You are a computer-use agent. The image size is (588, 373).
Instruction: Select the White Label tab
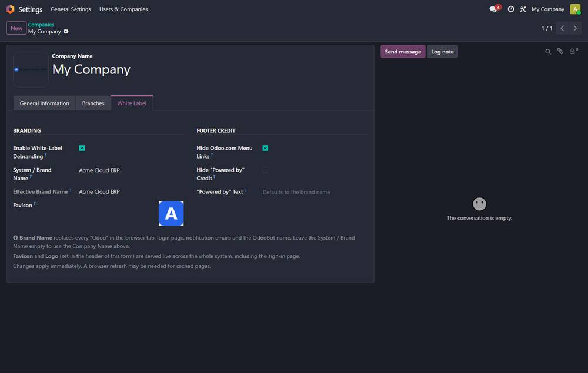132,103
